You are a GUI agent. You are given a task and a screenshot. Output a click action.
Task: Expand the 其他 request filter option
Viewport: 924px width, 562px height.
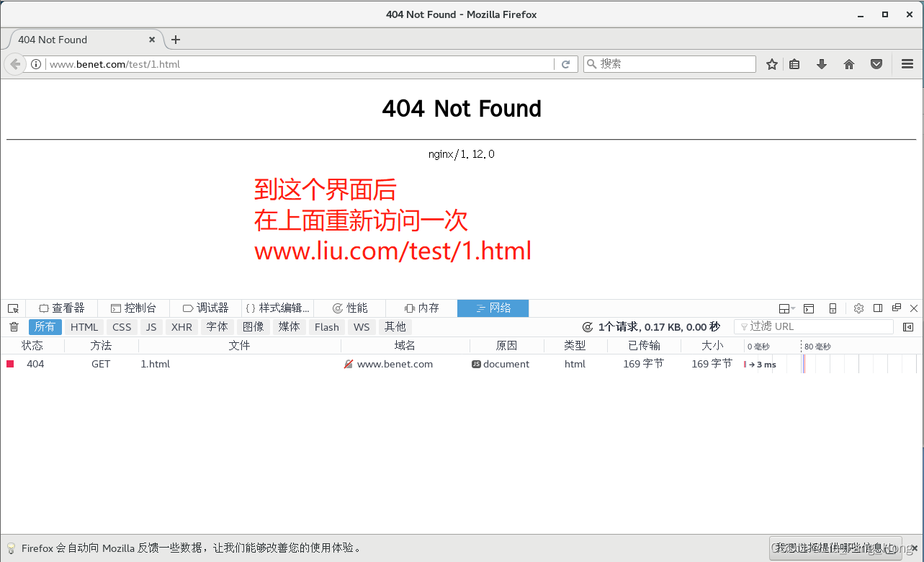click(395, 326)
